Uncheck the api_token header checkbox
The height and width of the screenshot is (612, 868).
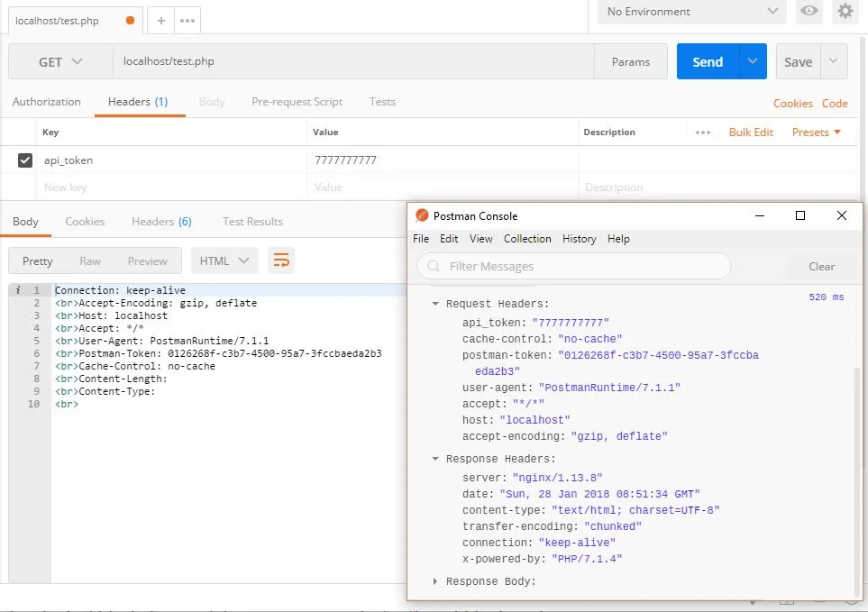pos(25,160)
